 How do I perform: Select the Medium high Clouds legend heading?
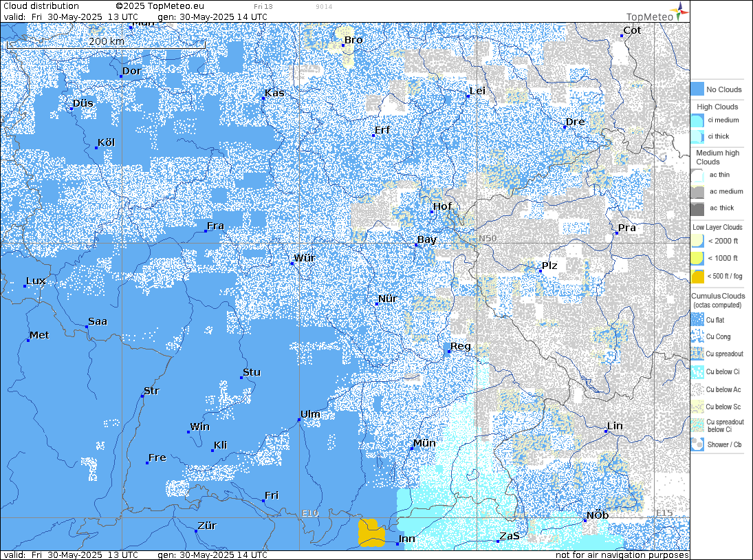(717, 157)
